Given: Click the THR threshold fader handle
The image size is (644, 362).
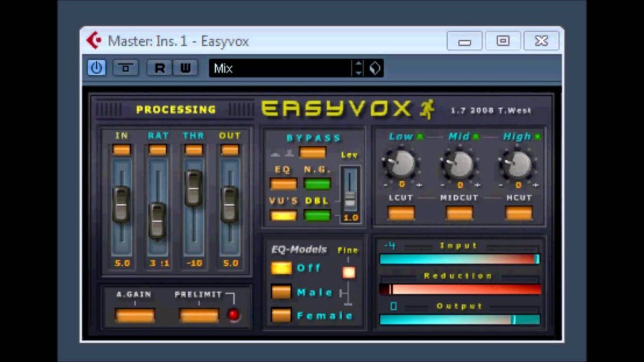Looking at the screenshot, I should pos(194,188).
